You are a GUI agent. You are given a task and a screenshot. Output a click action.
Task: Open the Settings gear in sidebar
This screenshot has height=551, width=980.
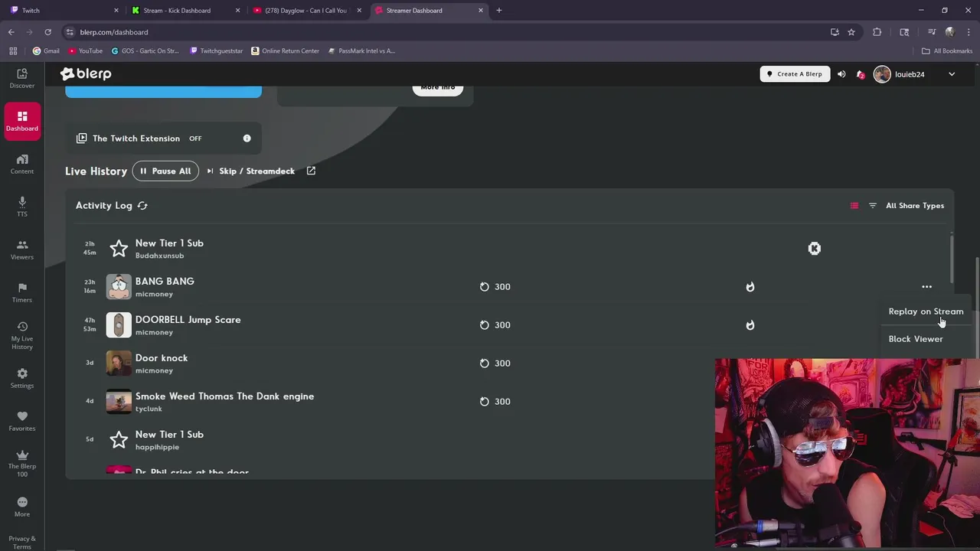(22, 378)
